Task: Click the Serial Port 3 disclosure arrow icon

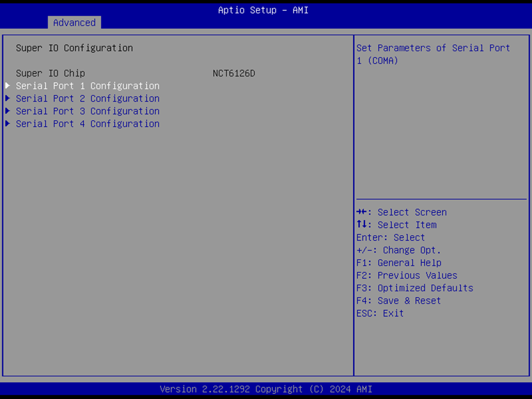Action: click(8, 111)
